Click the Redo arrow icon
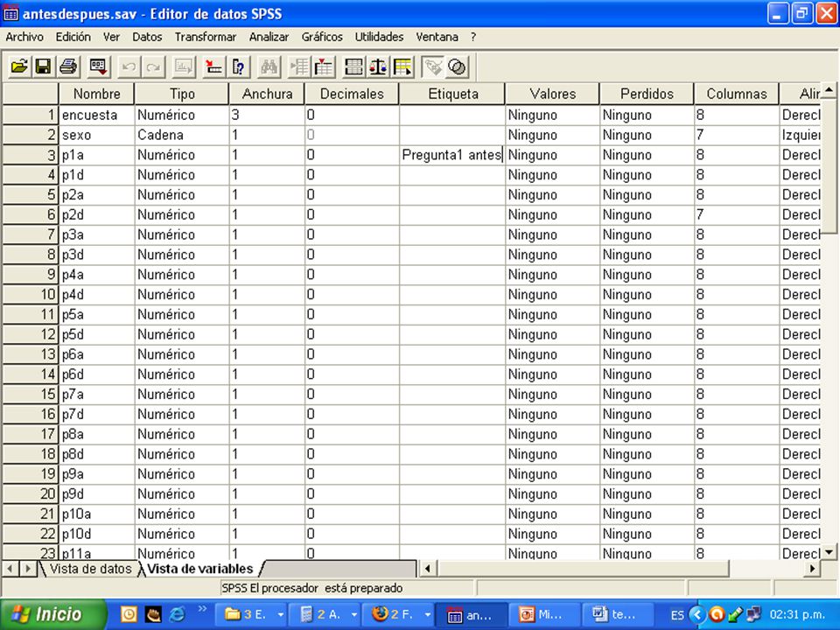The width and height of the screenshot is (840, 630). coord(153,67)
